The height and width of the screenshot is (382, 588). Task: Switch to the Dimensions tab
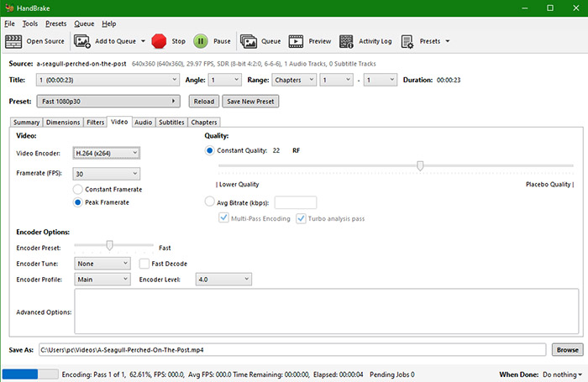pyautogui.click(x=63, y=123)
